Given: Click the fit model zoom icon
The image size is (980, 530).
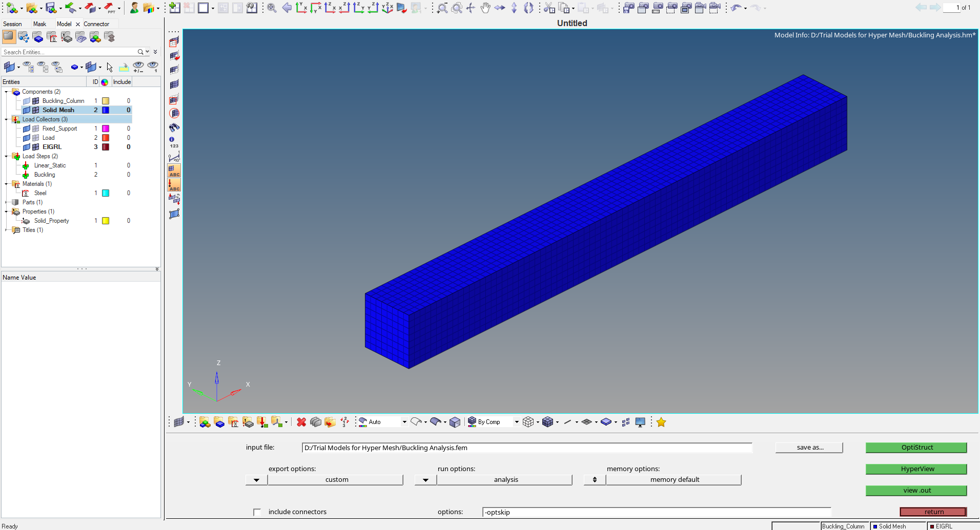Looking at the screenshot, I should [272, 8].
